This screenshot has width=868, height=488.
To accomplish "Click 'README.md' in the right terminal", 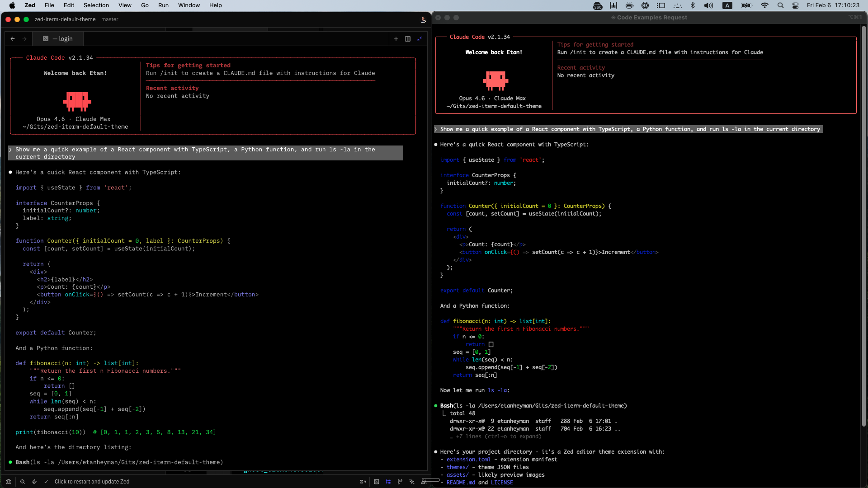I will (461, 483).
